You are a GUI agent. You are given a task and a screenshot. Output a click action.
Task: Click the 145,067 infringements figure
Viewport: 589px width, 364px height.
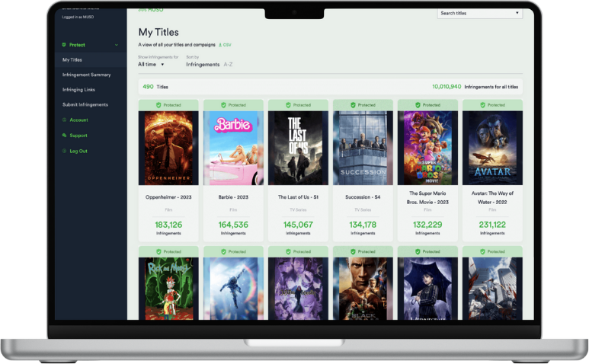click(x=298, y=225)
